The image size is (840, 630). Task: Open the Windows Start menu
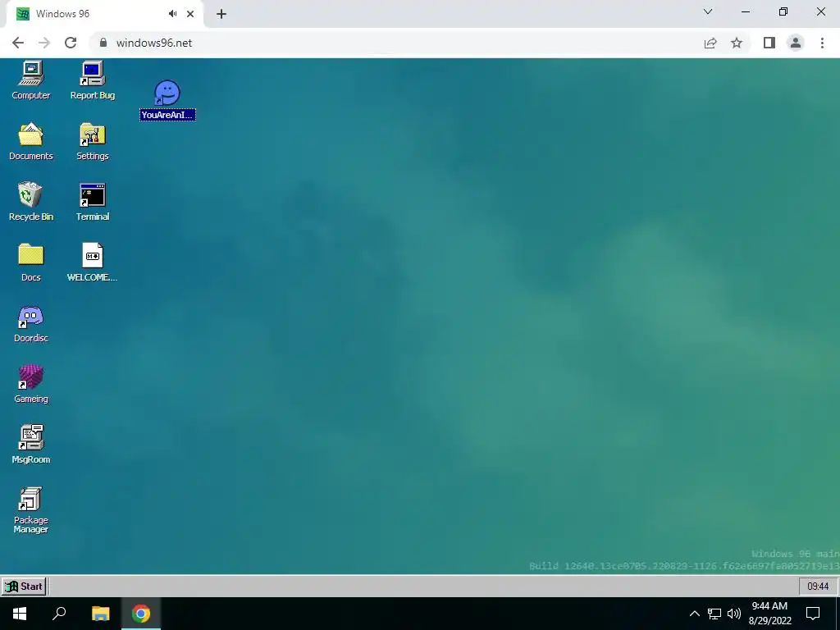point(20,614)
